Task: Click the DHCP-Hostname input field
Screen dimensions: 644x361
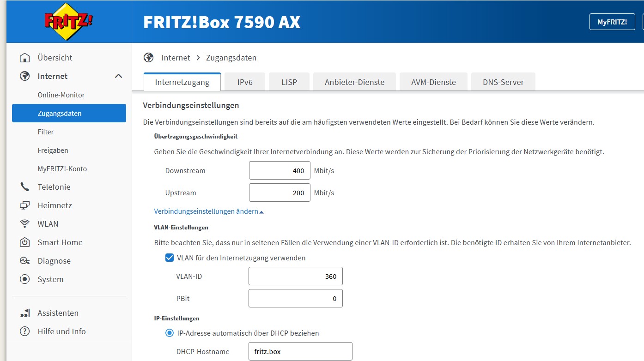Action: click(300, 351)
